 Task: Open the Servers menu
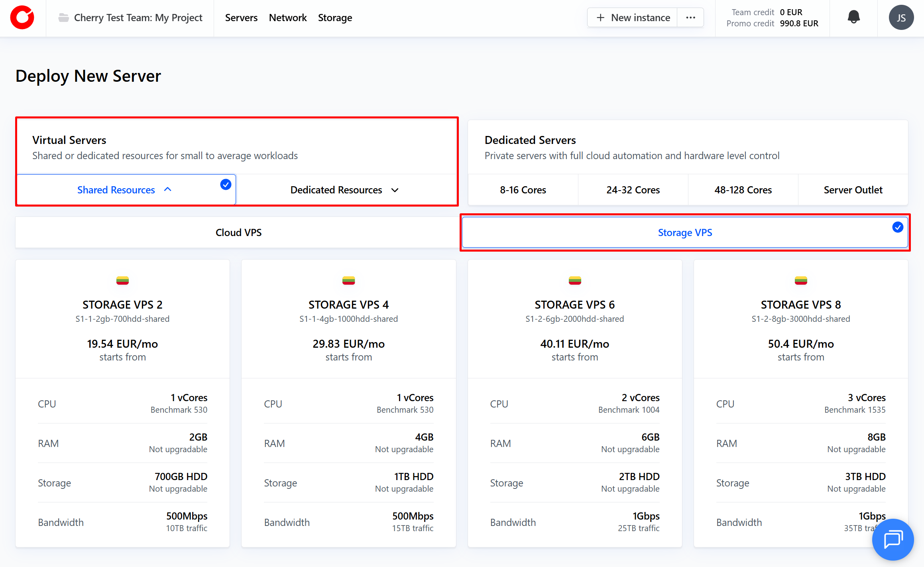click(241, 18)
